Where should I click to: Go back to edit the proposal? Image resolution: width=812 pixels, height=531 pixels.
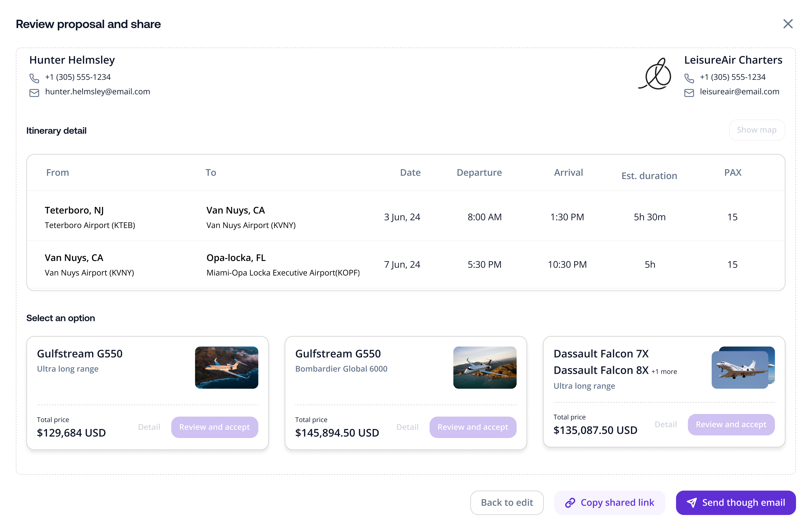(507, 503)
